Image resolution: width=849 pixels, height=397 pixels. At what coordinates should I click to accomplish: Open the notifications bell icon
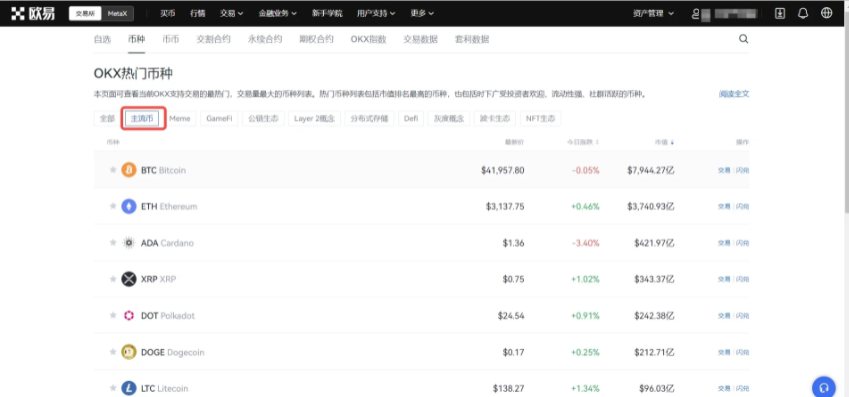(x=803, y=14)
